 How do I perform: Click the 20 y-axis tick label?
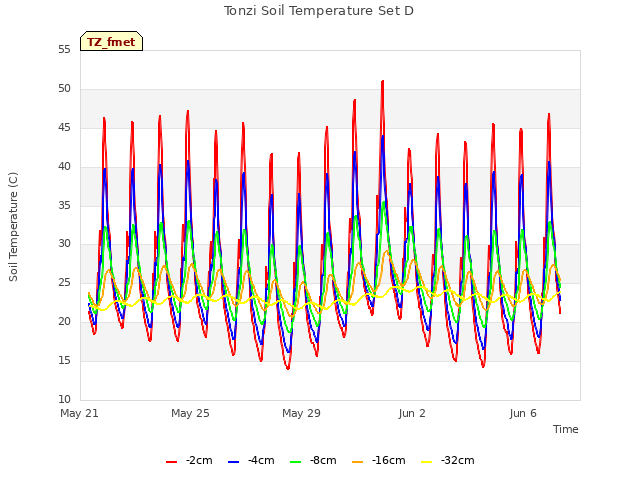(64, 322)
